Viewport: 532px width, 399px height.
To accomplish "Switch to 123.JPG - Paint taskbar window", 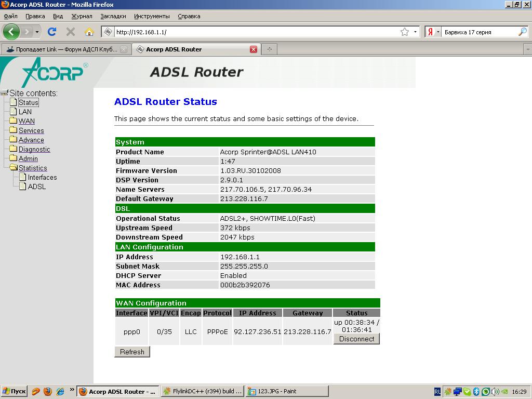I will (287, 392).
